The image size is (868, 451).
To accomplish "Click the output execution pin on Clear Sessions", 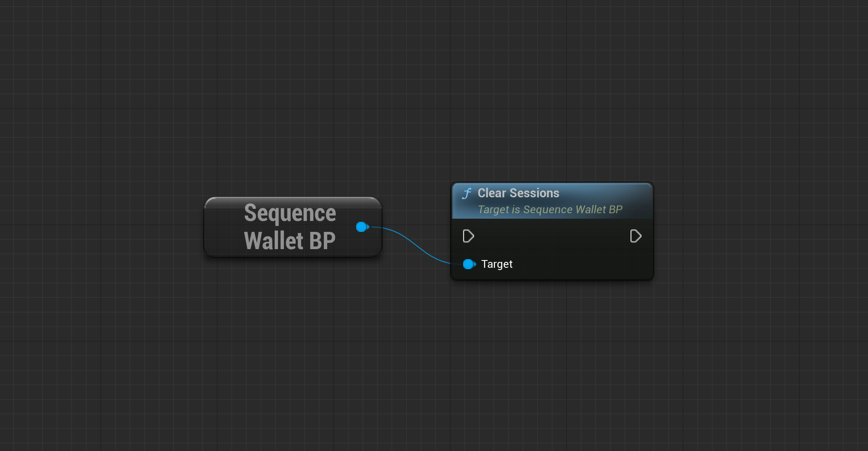I will (x=636, y=236).
